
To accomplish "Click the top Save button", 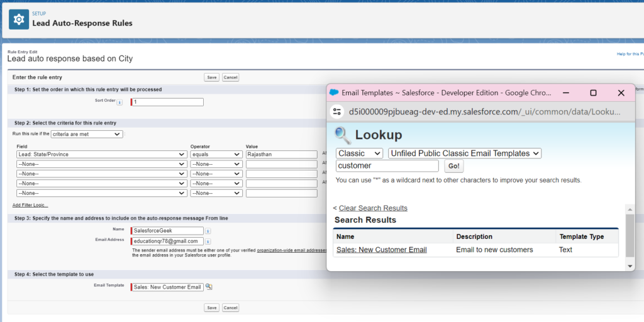I will tap(211, 77).
